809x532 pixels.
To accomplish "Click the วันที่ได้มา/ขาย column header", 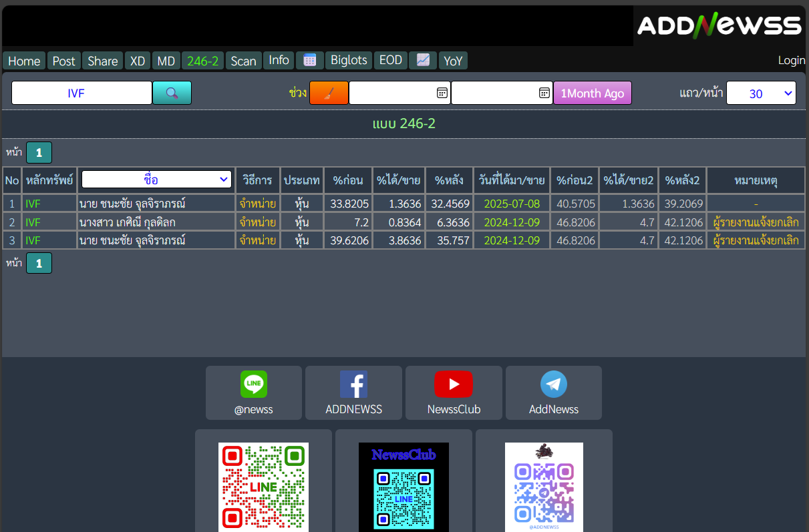I will 512,180.
